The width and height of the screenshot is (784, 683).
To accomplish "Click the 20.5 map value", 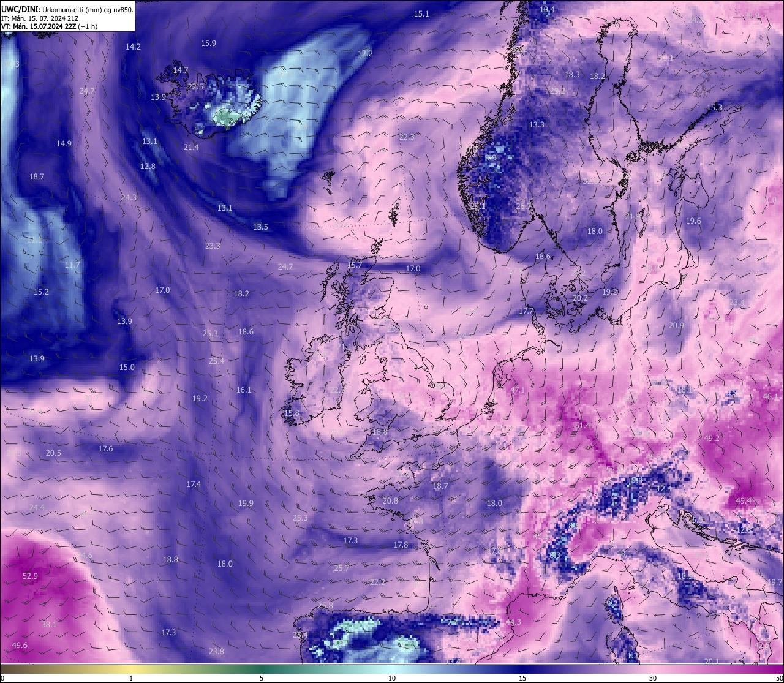I will (53, 453).
